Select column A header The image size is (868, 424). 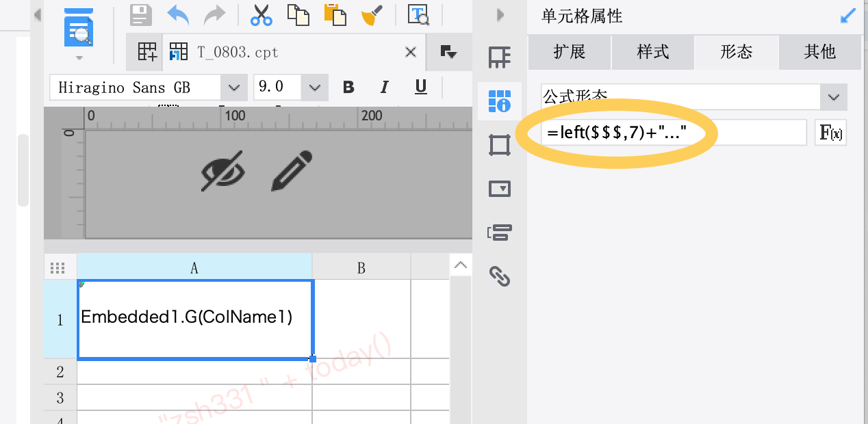click(194, 268)
